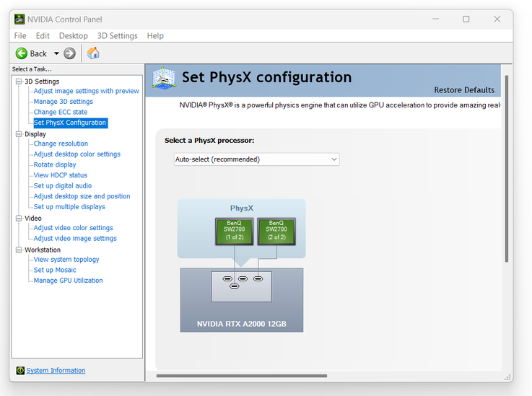This screenshot has width=532, height=396.
Task: Click the green Back arrow icon
Action: coord(22,53)
